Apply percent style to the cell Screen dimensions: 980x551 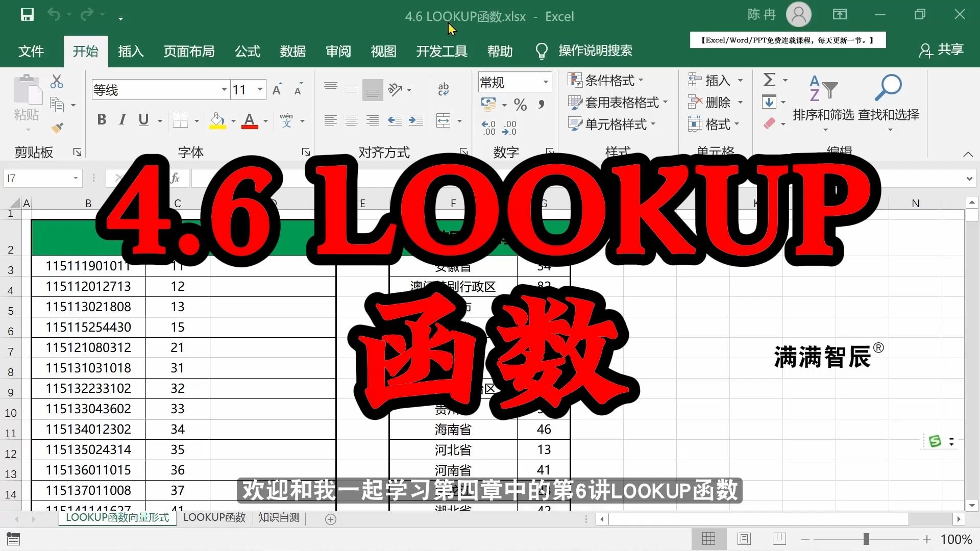click(x=520, y=105)
